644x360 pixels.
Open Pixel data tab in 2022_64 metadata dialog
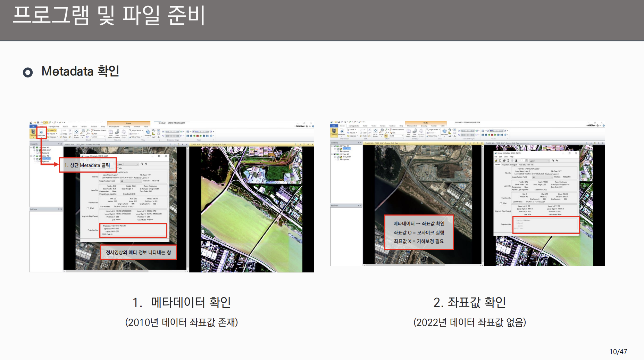[x=522, y=165]
